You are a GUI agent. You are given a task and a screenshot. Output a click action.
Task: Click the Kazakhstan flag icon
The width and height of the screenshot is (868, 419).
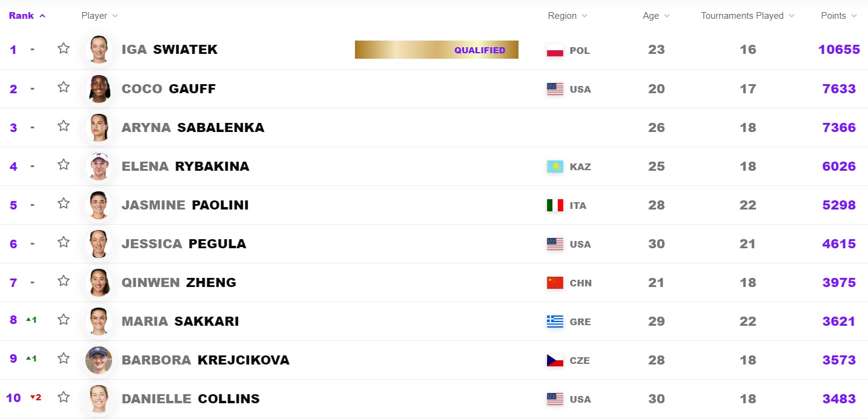coord(555,167)
